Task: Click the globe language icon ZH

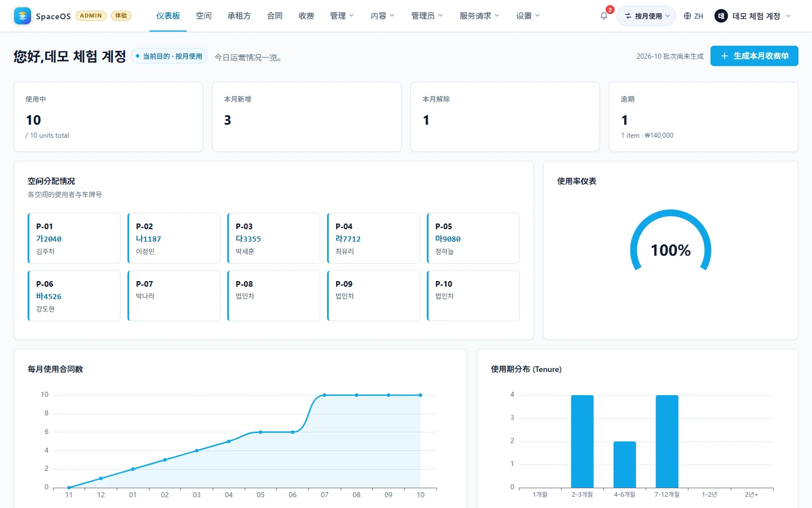Action: 693,16
